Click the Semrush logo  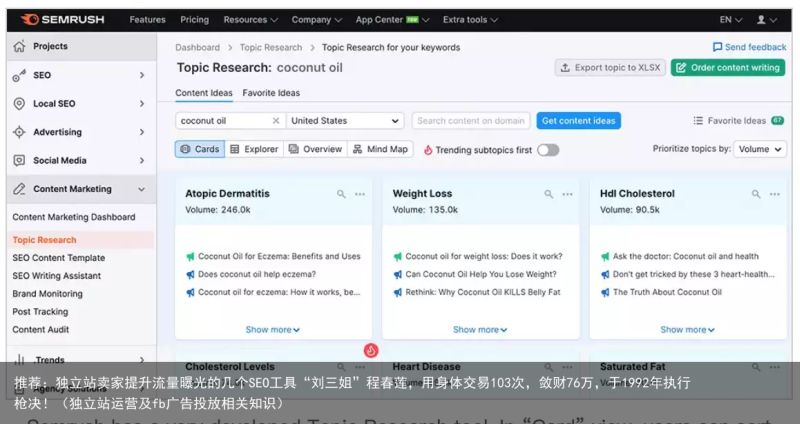62,20
